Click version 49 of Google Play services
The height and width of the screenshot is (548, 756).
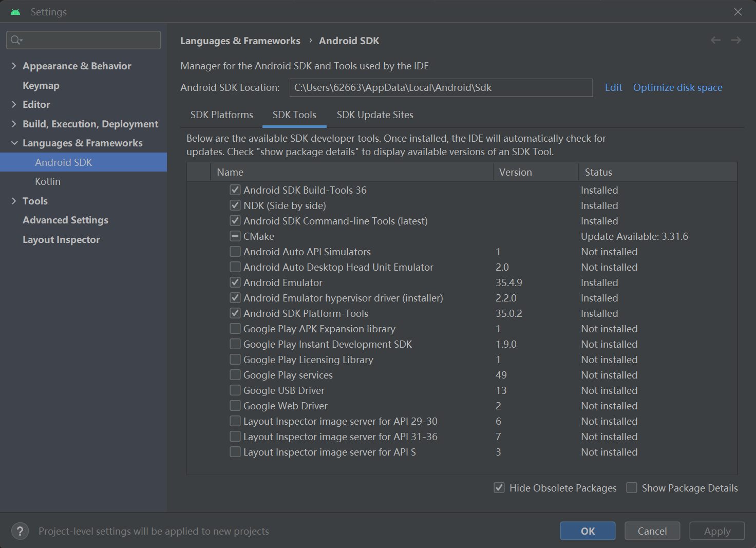tap(501, 375)
